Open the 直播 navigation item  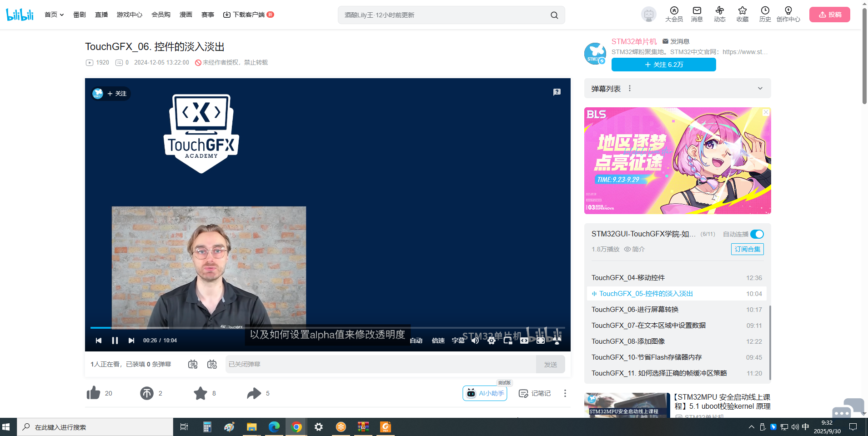tap(101, 15)
